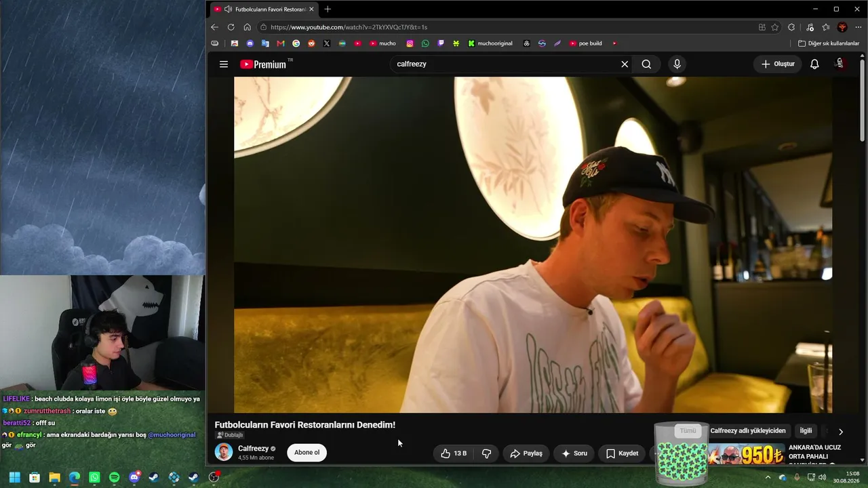Subscribe with the Abone ol button

(307, 453)
